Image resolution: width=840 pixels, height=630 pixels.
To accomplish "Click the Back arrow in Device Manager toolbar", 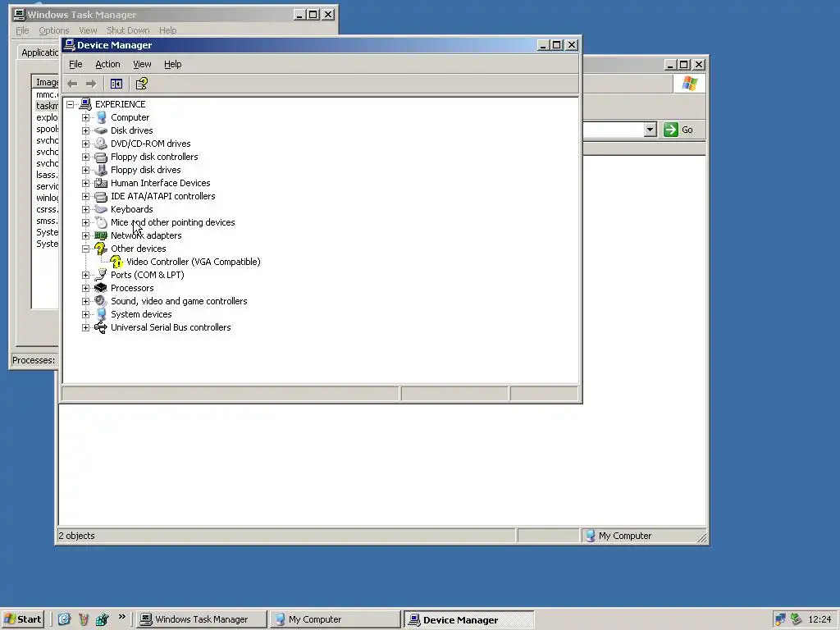I will (x=73, y=84).
